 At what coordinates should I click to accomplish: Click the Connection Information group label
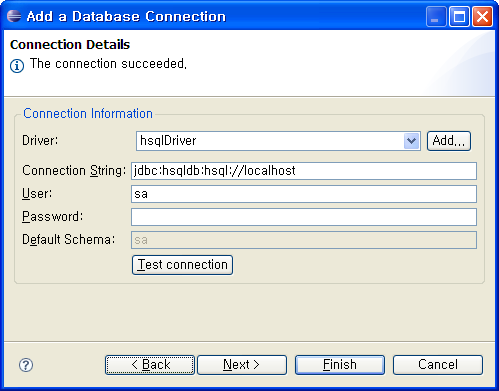88,114
